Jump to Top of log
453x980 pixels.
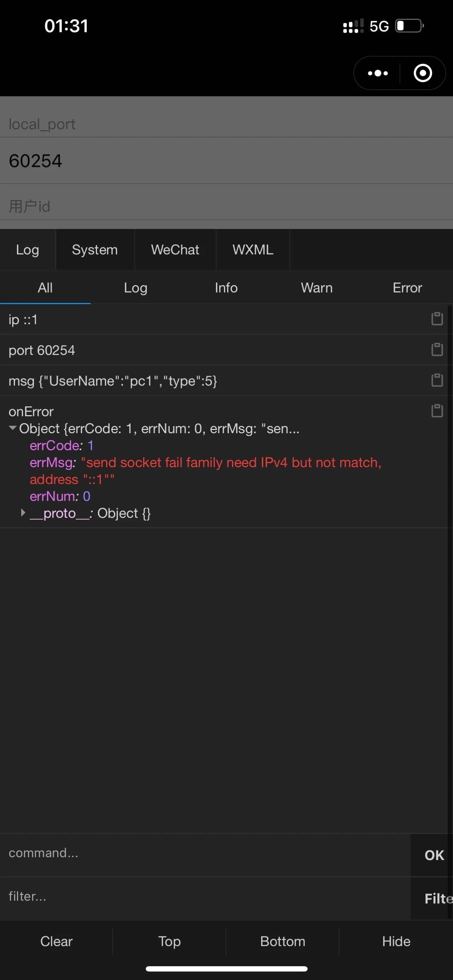[169, 941]
